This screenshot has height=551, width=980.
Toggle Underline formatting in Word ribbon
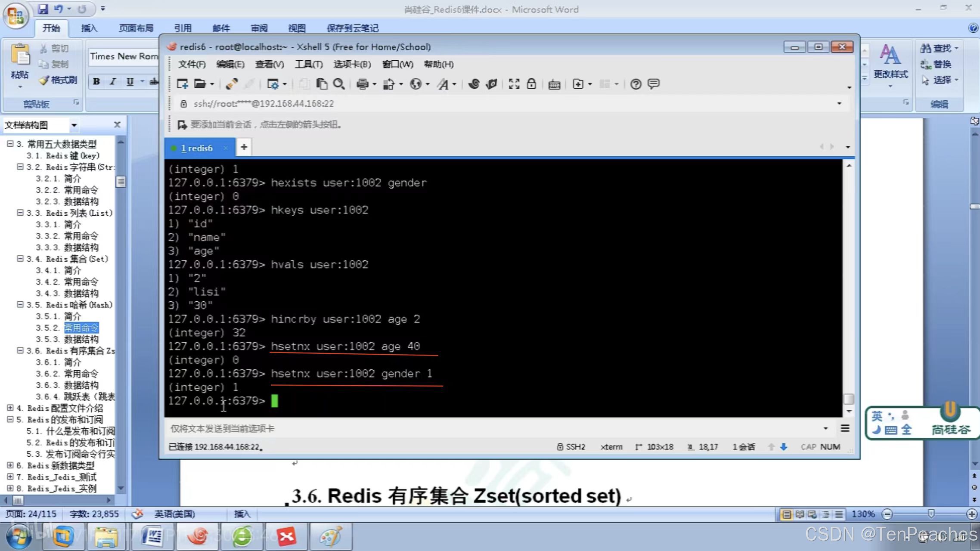coord(130,81)
